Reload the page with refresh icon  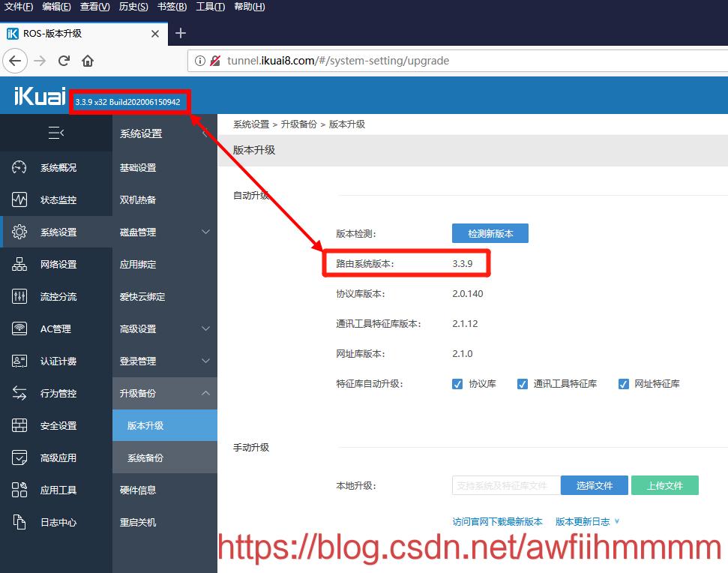pos(64,61)
